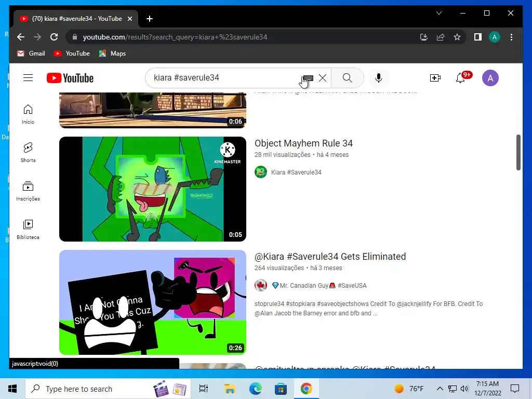Clear the search query with the X
The width and height of the screenshot is (532, 399).
[323, 78]
